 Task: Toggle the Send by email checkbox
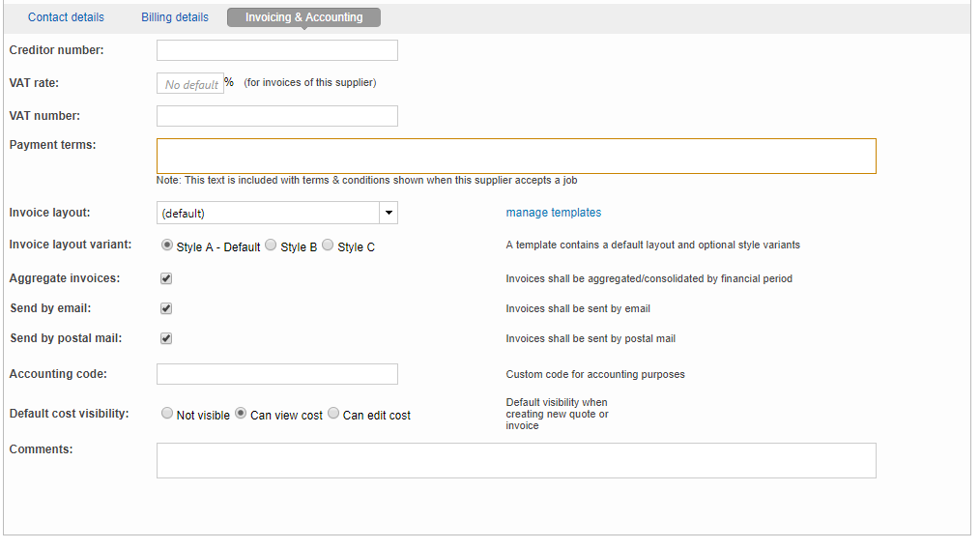166,309
